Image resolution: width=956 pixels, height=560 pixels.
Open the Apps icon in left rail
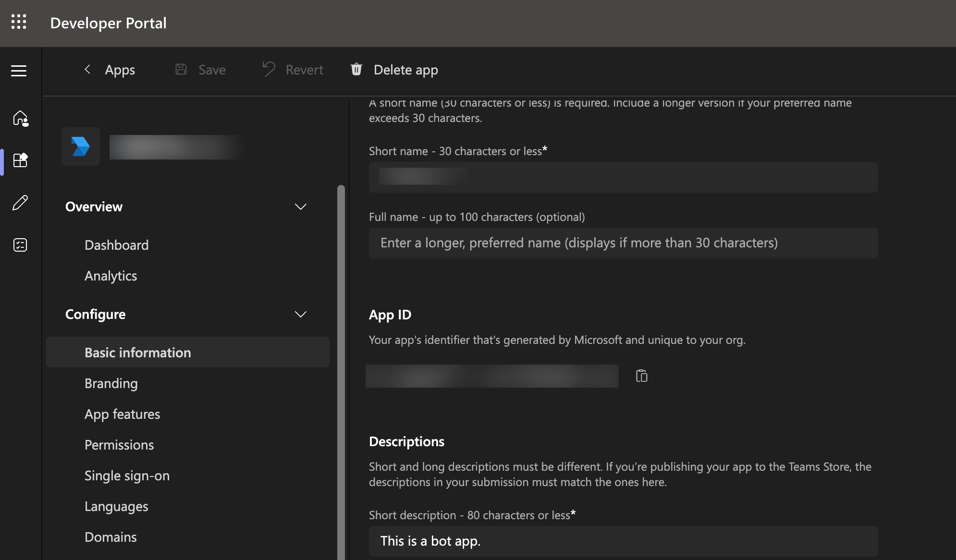[x=20, y=160]
